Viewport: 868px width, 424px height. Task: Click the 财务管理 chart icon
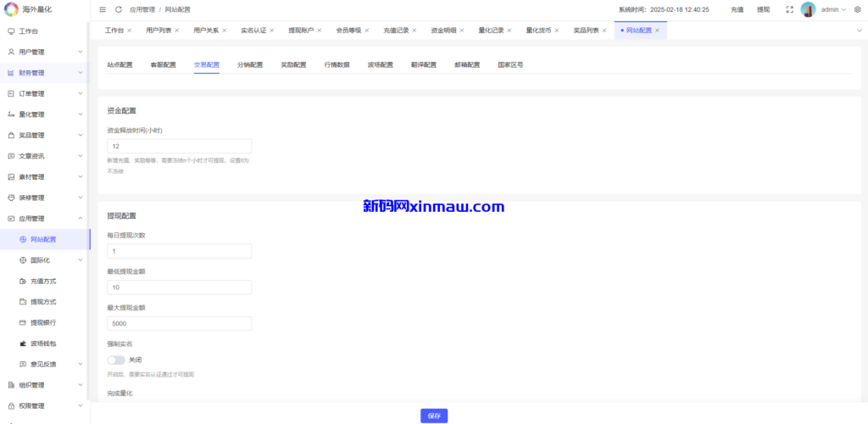11,73
